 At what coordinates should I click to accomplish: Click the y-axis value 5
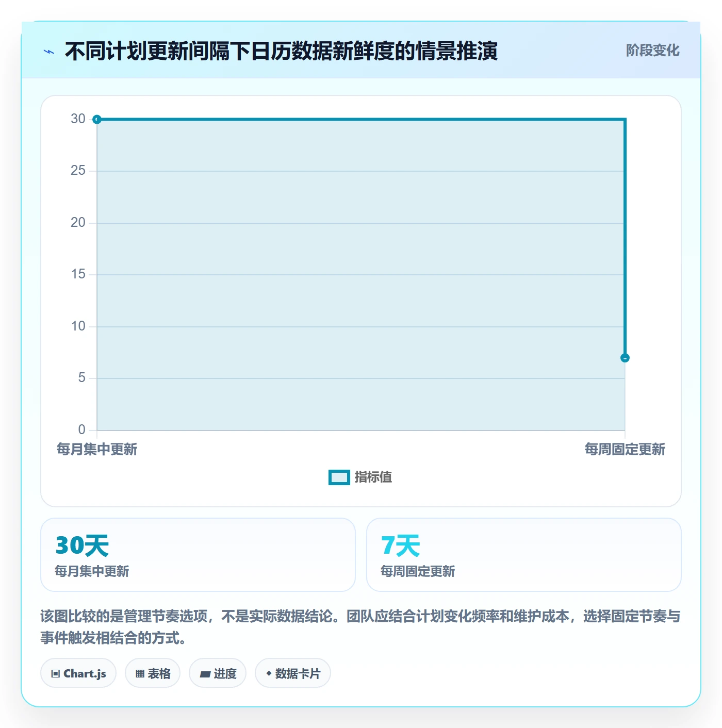coord(81,378)
